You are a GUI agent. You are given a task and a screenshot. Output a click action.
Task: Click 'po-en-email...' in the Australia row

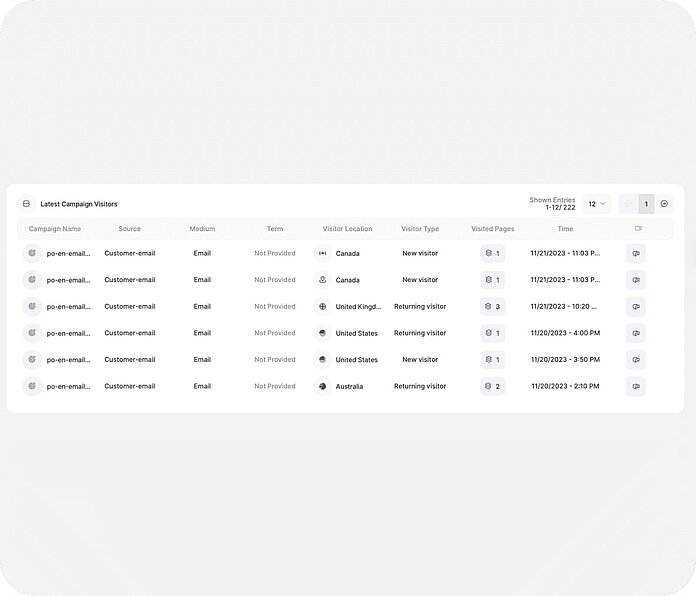(x=68, y=386)
